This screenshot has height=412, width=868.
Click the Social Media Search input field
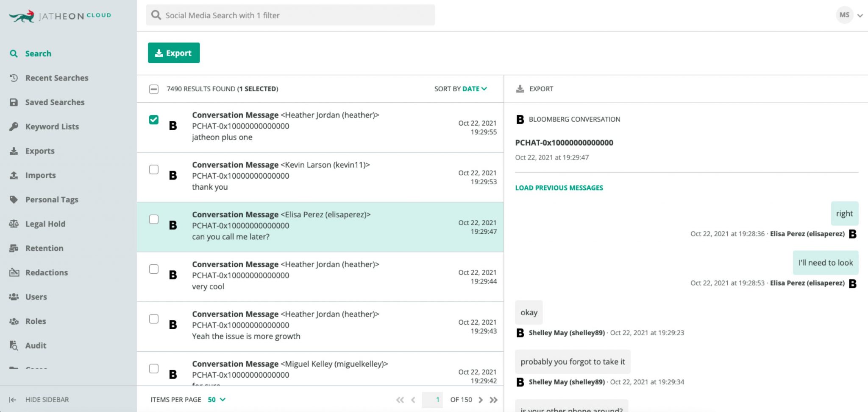[x=290, y=15]
